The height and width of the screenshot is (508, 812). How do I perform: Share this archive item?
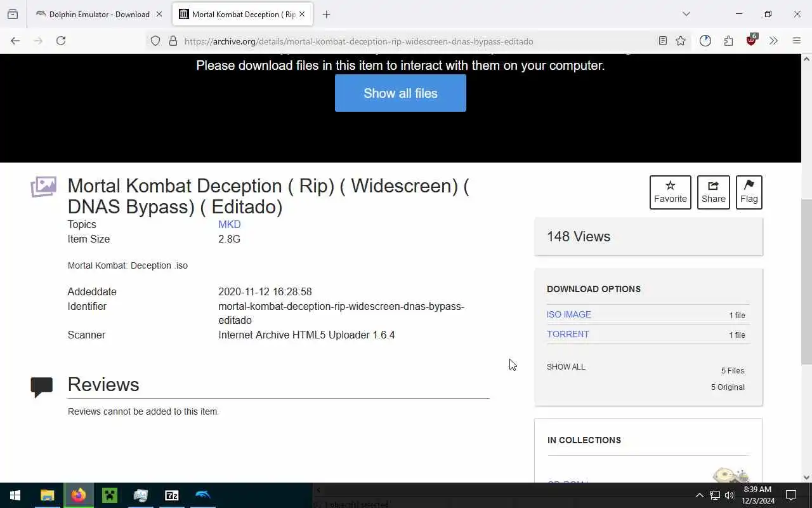[x=713, y=192]
